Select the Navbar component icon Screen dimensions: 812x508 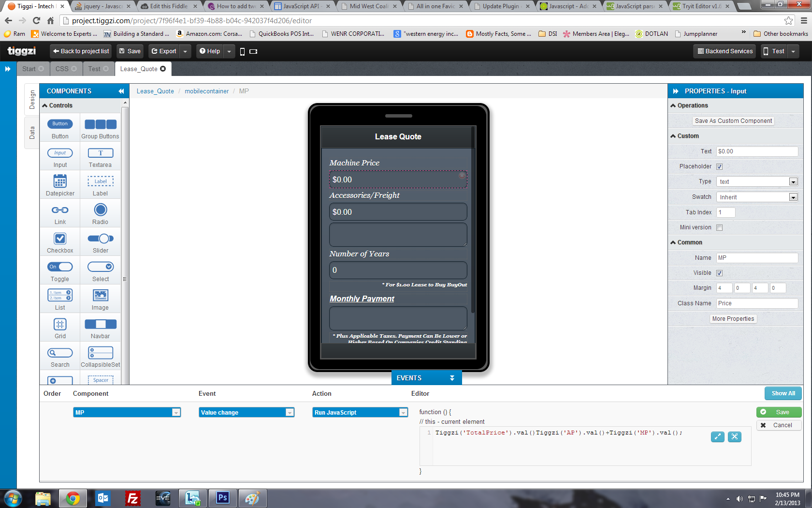pos(100,324)
